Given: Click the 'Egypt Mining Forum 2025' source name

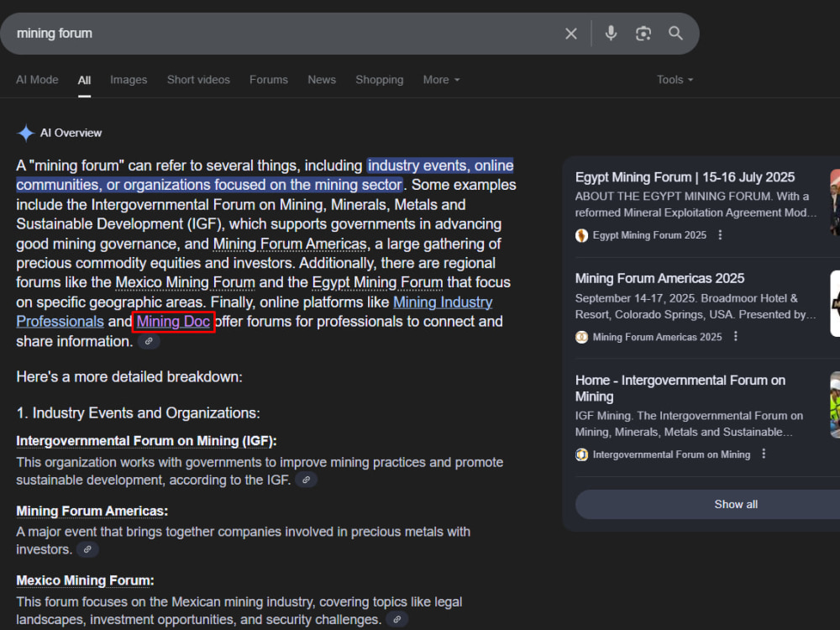Looking at the screenshot, I should pos(649,235).
